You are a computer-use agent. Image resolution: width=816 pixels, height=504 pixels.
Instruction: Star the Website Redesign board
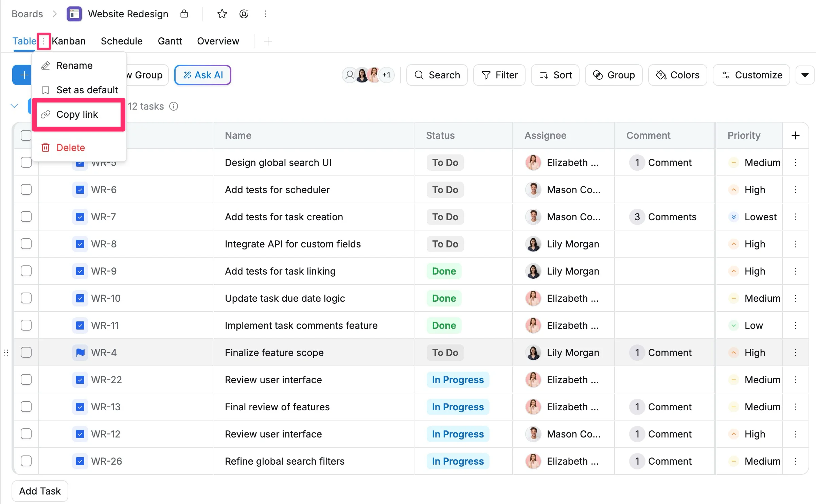222,14
